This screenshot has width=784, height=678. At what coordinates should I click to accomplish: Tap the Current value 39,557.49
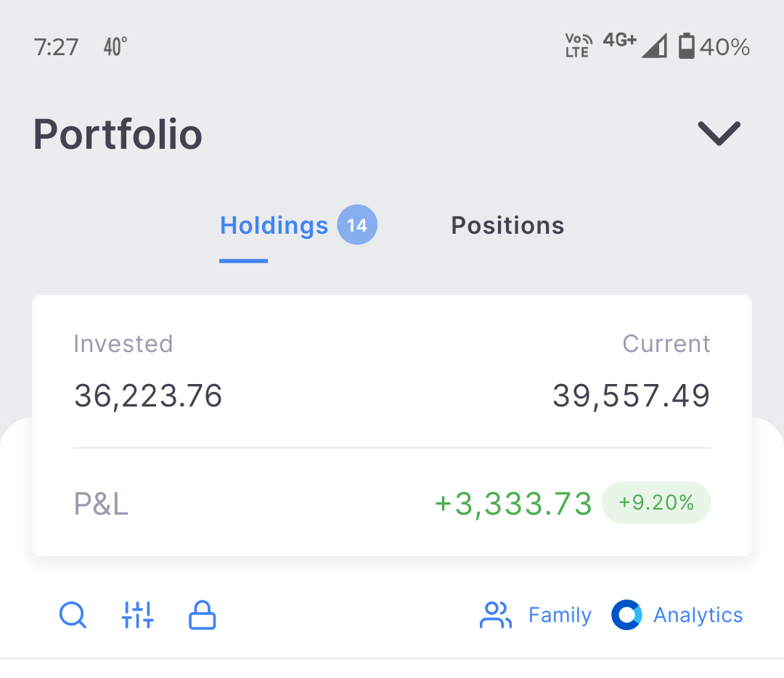point(631,396)
